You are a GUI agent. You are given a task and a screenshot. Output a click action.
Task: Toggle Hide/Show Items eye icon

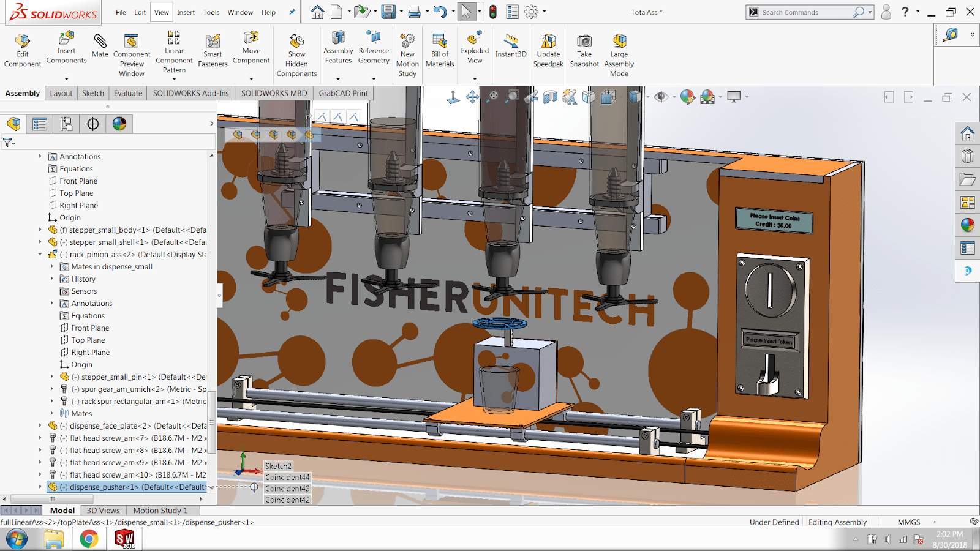[x=661, y=97]
